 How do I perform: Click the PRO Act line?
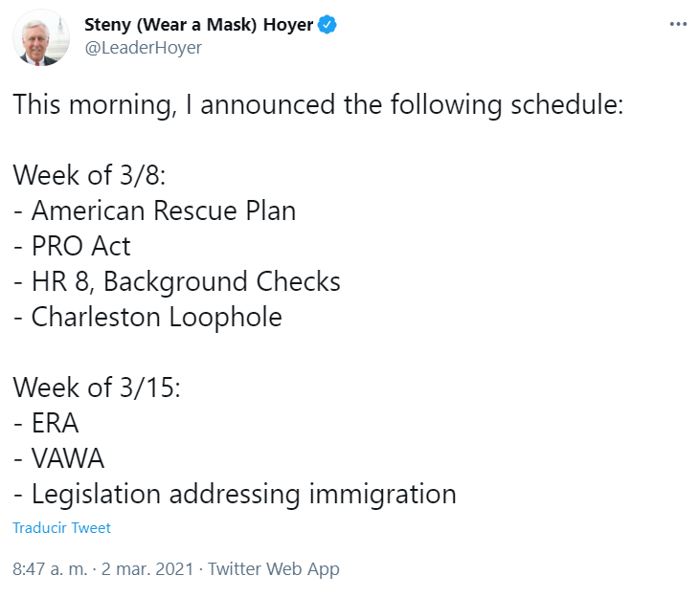pyautogui.click(x=72, y=246)
